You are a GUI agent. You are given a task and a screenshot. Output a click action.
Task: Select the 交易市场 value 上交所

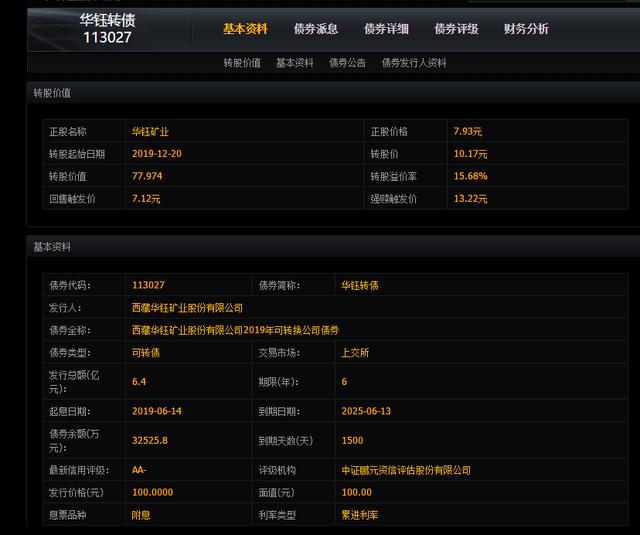coord(355,353)
